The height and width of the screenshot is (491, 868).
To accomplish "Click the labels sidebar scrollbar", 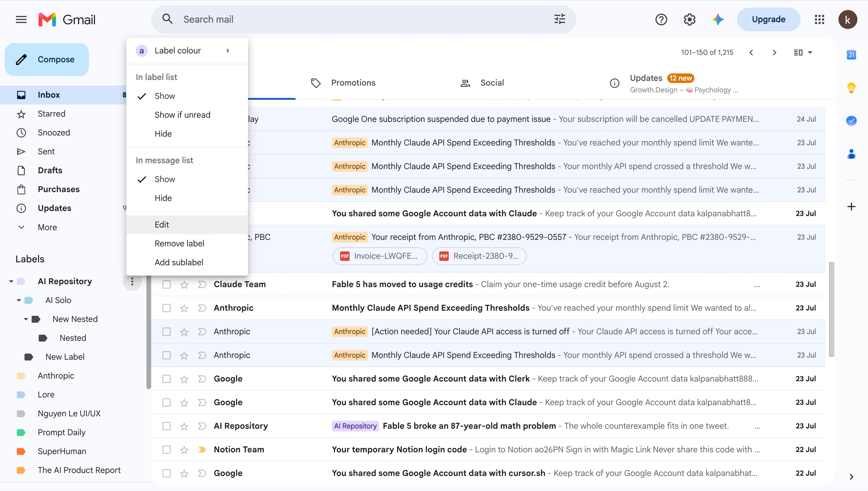I will tap(149, 332).
